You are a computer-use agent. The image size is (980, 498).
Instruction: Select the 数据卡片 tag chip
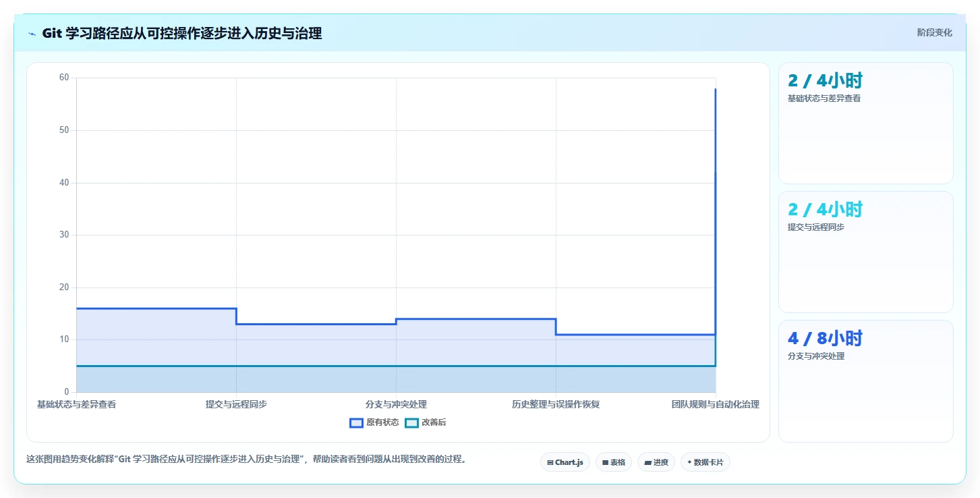[705, 462]
